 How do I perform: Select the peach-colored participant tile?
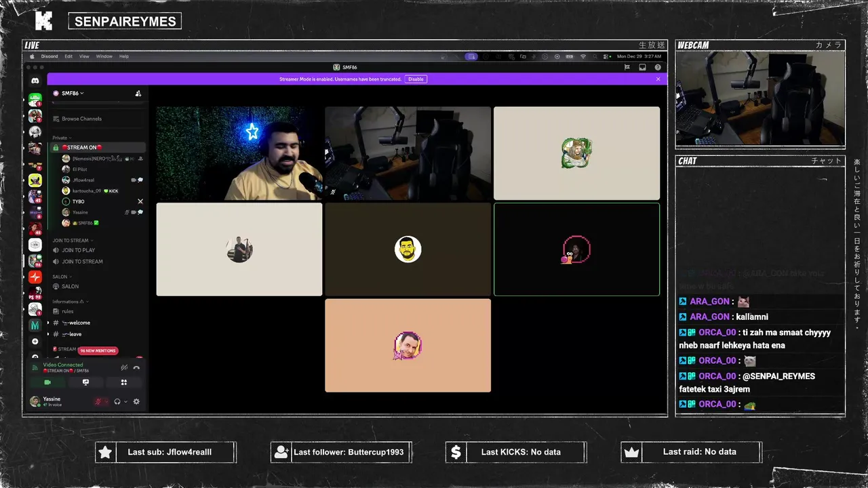coord(408,346)
